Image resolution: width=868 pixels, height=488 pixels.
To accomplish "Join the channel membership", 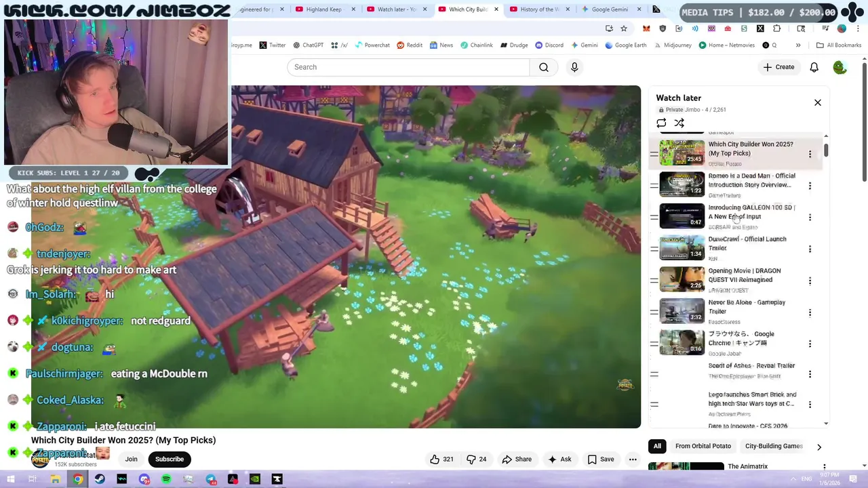I will coord(131,460).
